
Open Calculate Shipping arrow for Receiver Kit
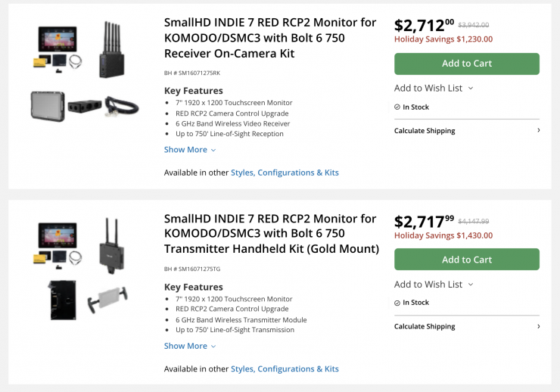point(539,130)
